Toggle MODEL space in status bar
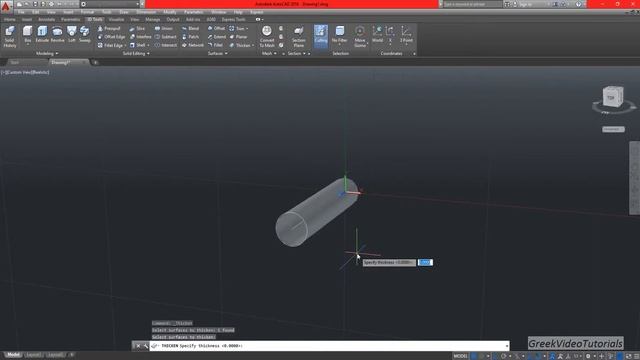The height and width of the screenshot is (360, 640). 460,356
